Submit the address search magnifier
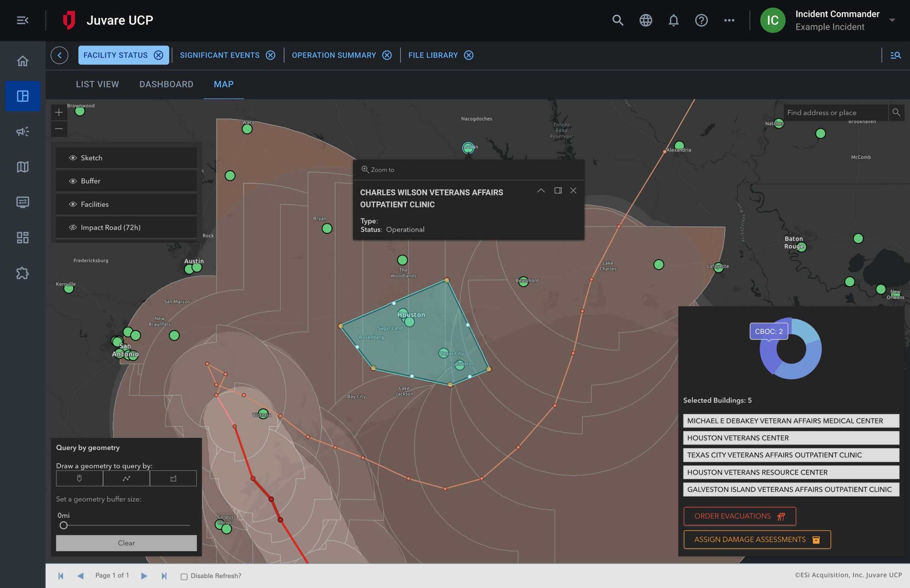The height and width of the screenshot is (588, 910). click(896, 113)
